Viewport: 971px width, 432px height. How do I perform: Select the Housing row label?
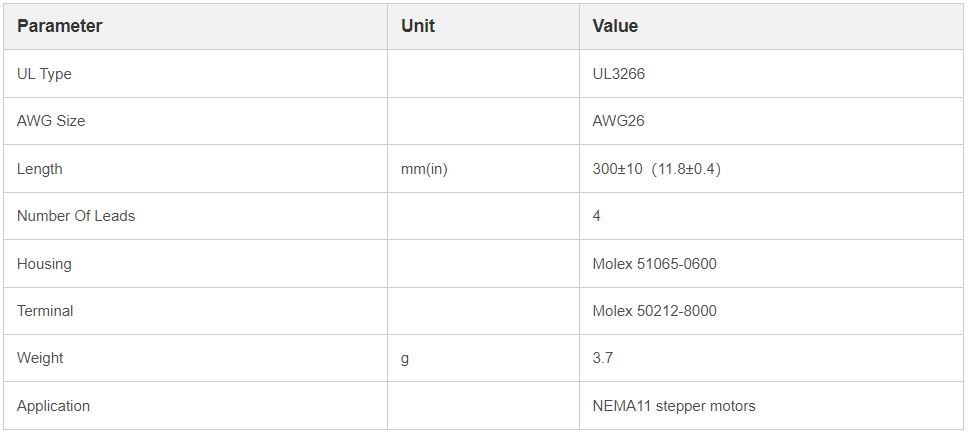tap(44, 264)
